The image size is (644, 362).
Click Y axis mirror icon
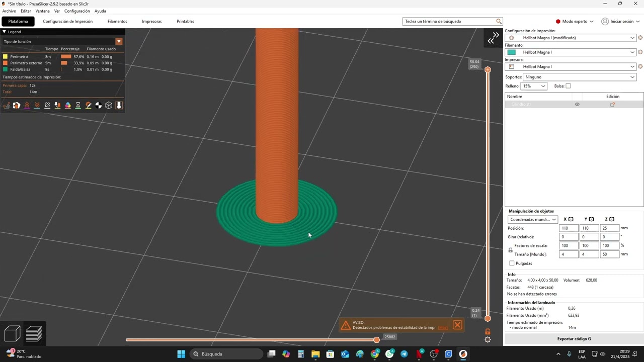click(591, 219)
